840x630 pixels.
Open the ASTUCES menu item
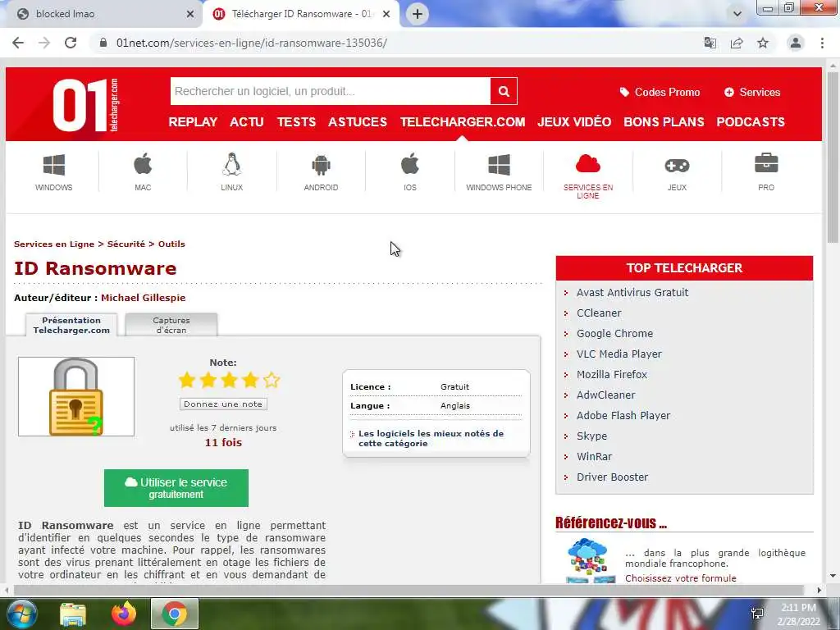358,122
